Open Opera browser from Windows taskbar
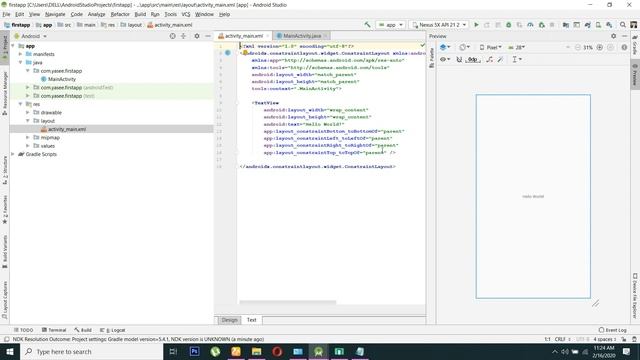This screenshot has width=640, height=360. click(x=277, y=351)
